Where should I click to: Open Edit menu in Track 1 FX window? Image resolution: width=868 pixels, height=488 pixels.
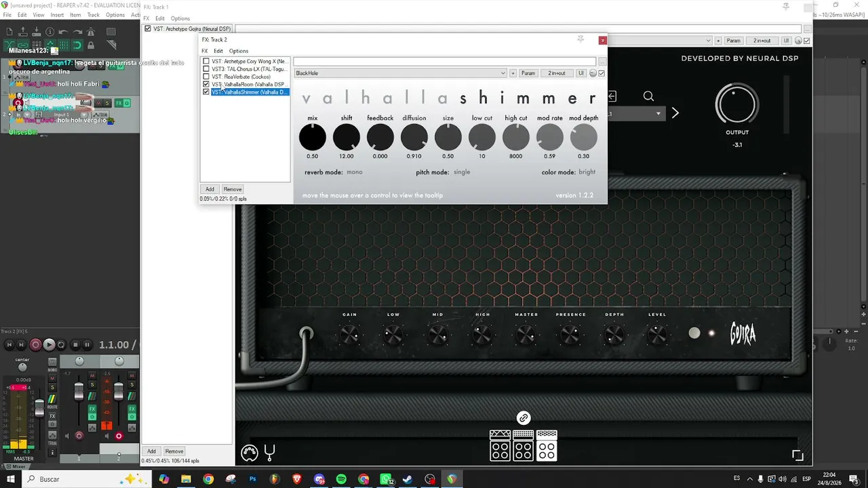[x=160, y=18]
